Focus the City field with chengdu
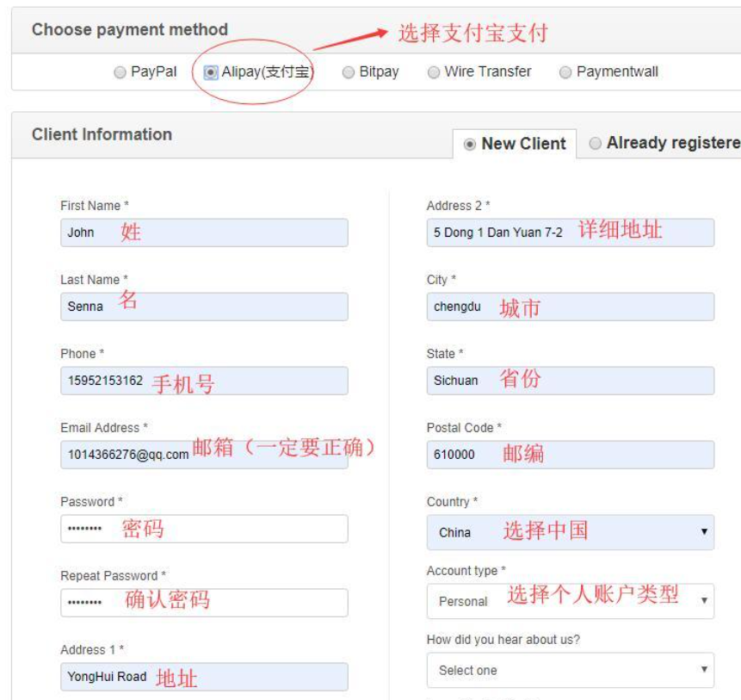Screen dimensions: 741x700 (x=571, y=307)
